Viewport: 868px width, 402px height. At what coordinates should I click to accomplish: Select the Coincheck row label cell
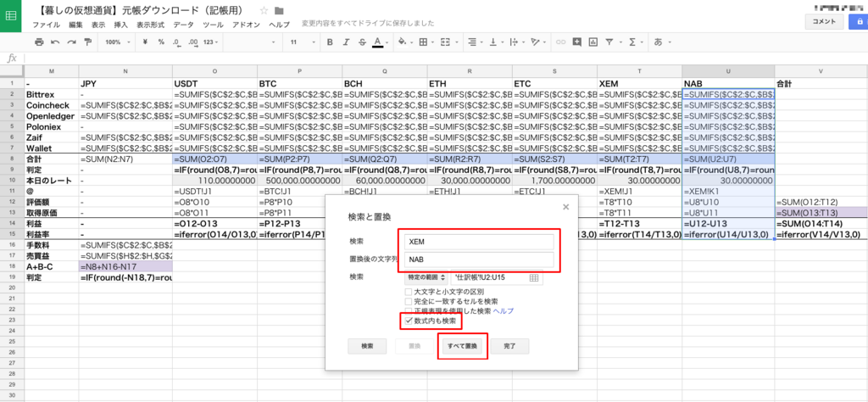click(52, 105)
